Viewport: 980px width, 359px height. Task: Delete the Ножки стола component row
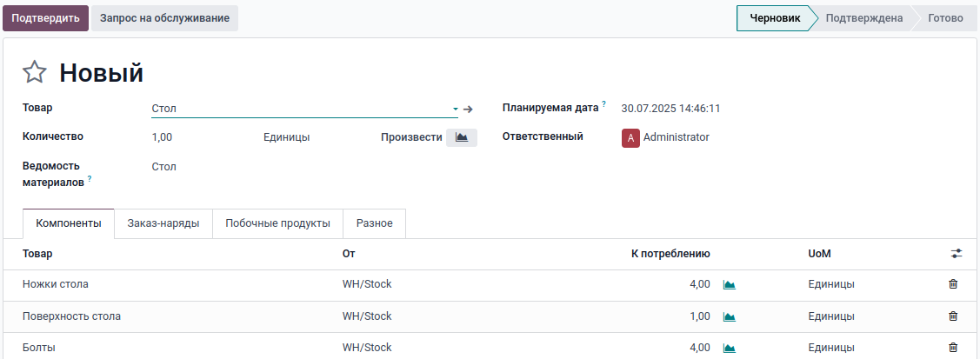[953, 284]
